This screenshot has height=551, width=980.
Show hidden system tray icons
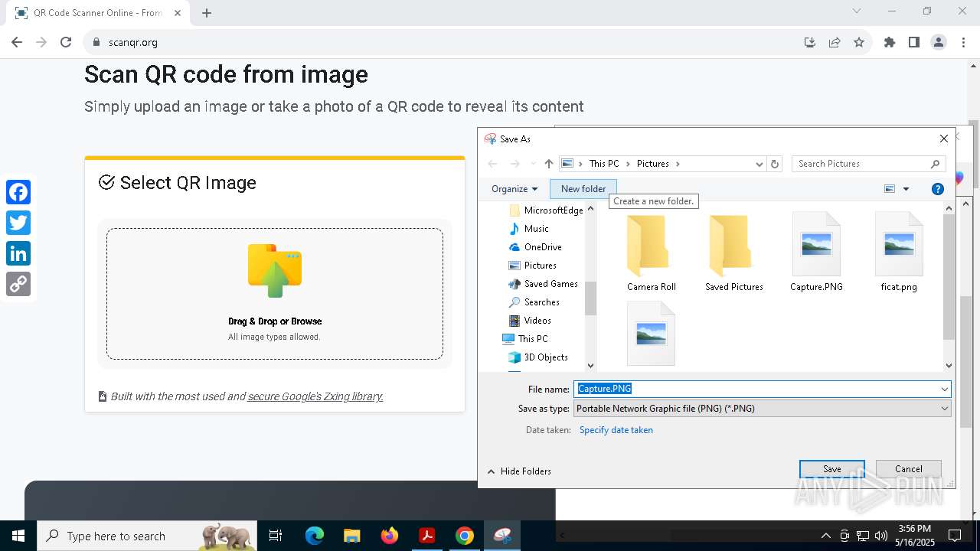click(825, 536)
